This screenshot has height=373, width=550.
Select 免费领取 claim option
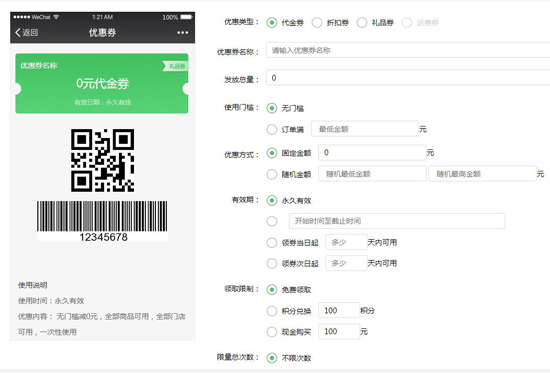coord(272,289)
